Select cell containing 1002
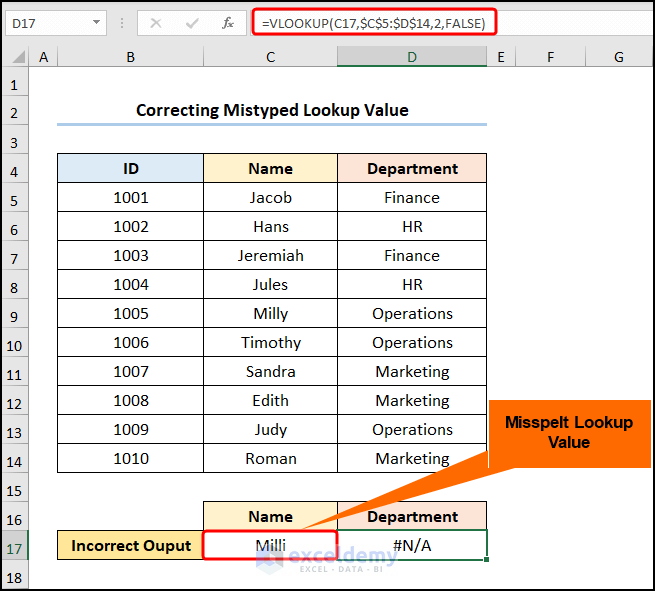The height and width of the screenshot is (591, 655). [130, 226]
